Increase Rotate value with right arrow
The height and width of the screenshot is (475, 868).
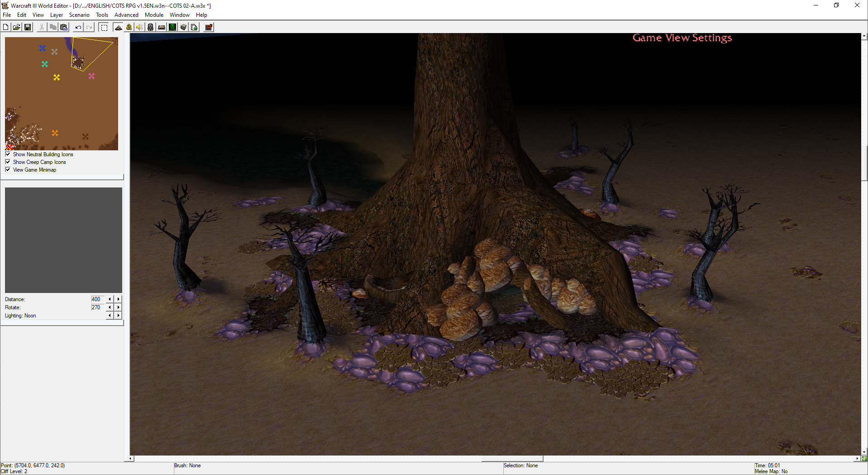pos(119,307)
